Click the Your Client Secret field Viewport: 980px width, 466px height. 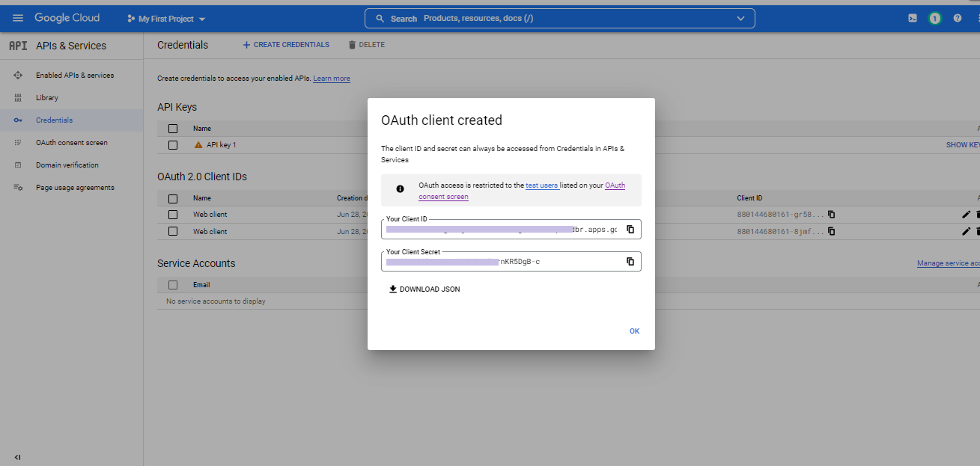tap(511, 261)
